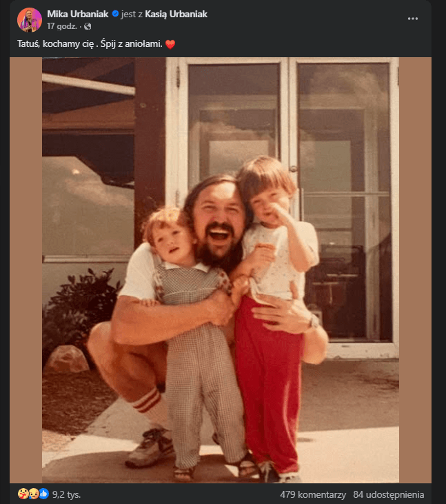
Task: Click the post text 'Tatuś, kochamy cię'
Action: click(62, 44)
